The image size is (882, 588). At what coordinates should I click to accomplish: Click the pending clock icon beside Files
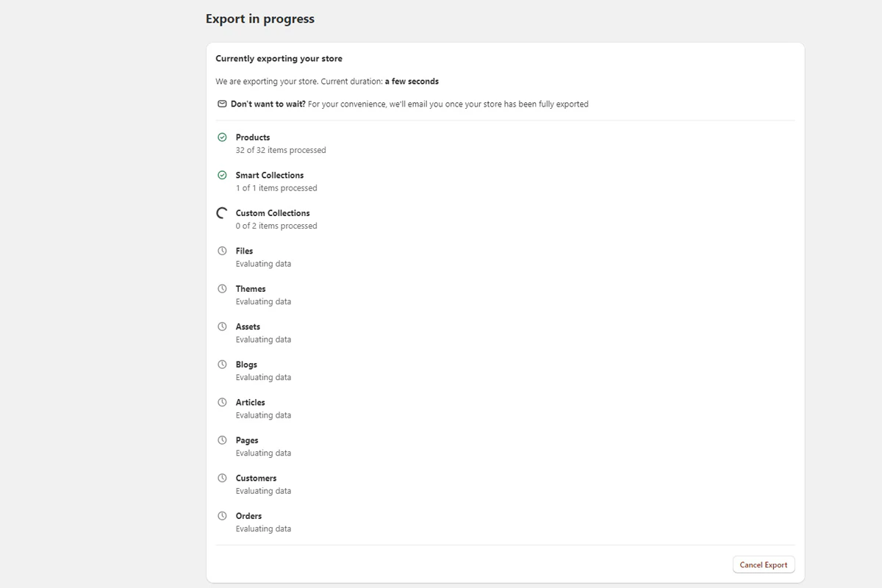click(x=222, y=251)
